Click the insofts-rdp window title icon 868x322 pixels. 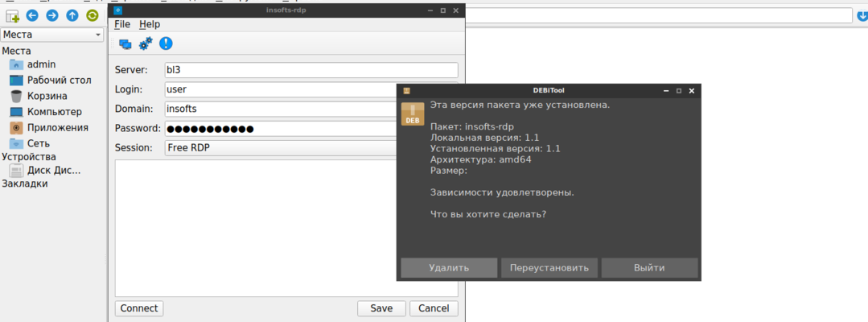(x=118, y=10)
